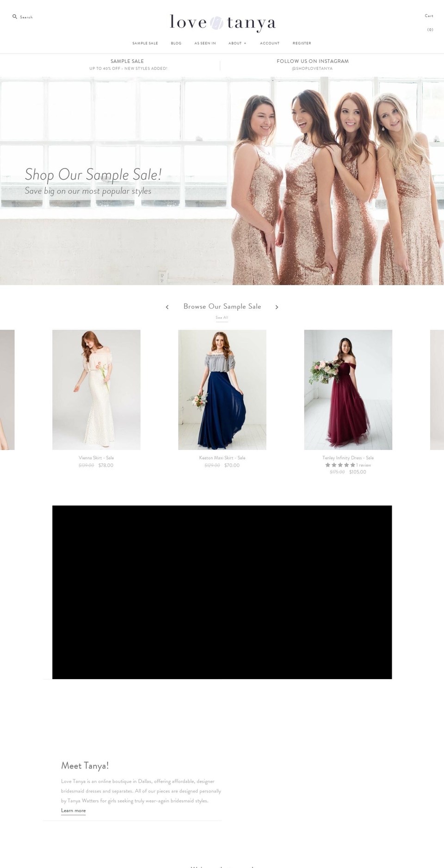Image resolution: width=444 pixels, height=868 pixels.
Task: Open the As Seen In menu item
Action: 205,43
